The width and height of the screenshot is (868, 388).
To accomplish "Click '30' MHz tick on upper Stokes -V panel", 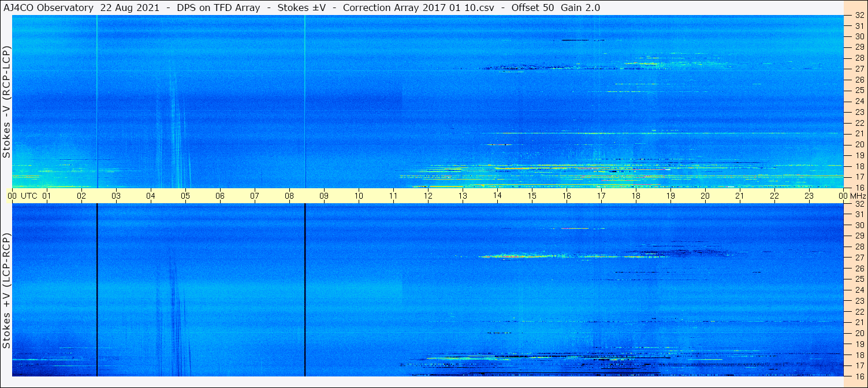I will pos(859,36).
